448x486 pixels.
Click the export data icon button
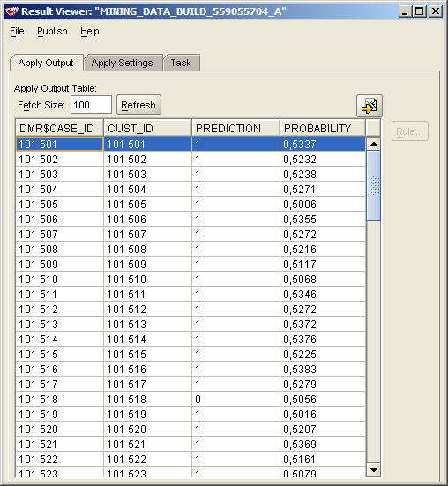369,106
